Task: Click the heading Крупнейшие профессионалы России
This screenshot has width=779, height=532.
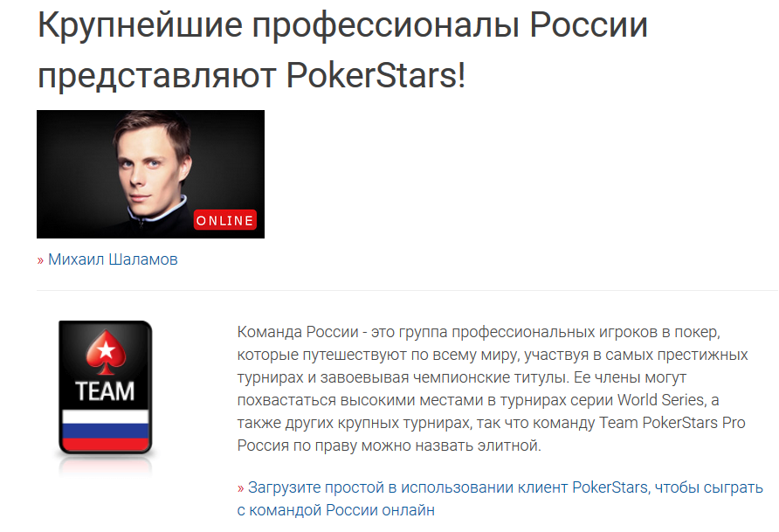Action: (x=343, y=24)
